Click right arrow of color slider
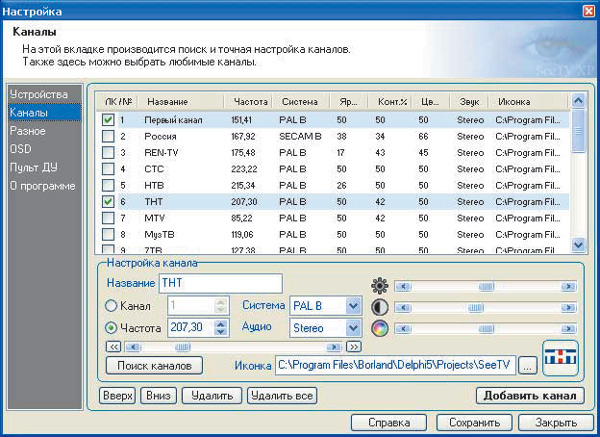Image resolution: width=600 pixels, height=437 pixels. click(569, 328)
